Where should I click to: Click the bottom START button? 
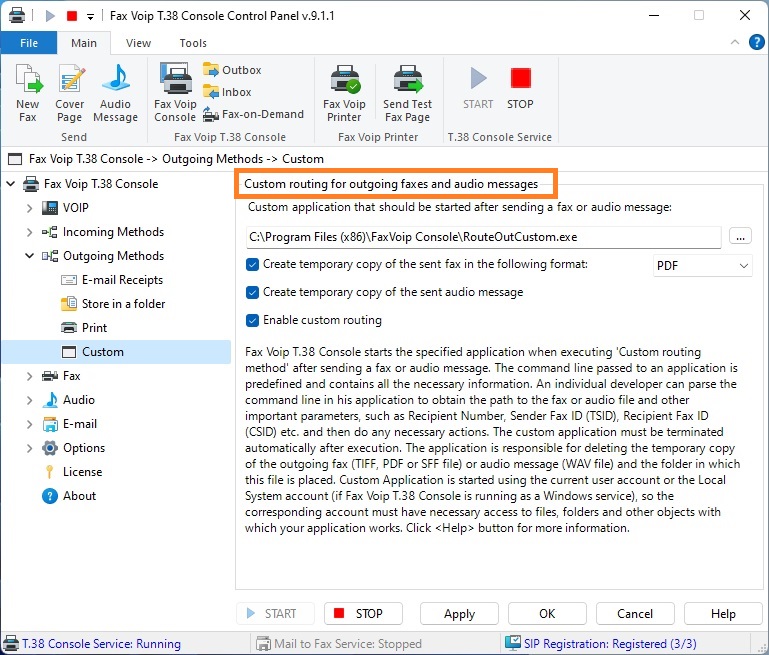point(275,614)
